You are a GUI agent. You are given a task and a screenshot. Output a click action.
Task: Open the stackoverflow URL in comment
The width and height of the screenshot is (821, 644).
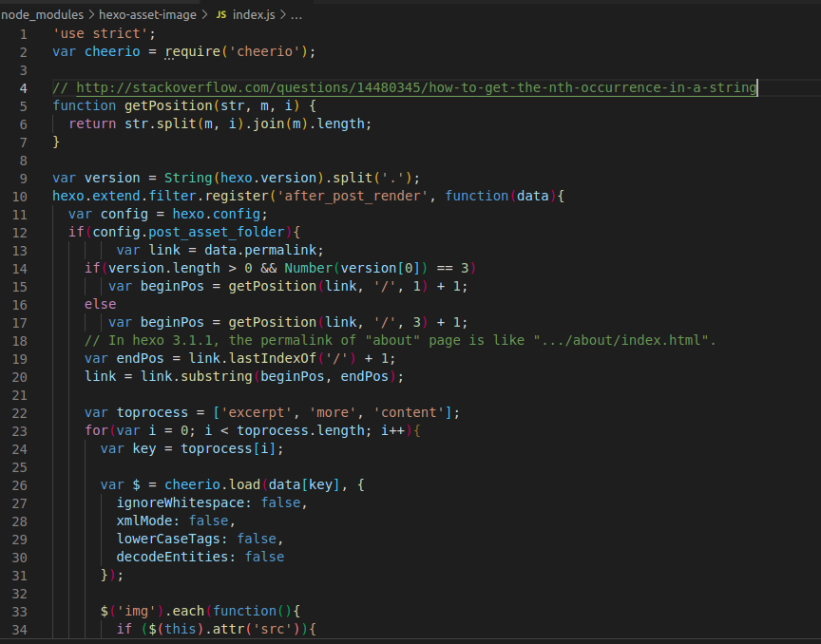(x=416, y=87)
